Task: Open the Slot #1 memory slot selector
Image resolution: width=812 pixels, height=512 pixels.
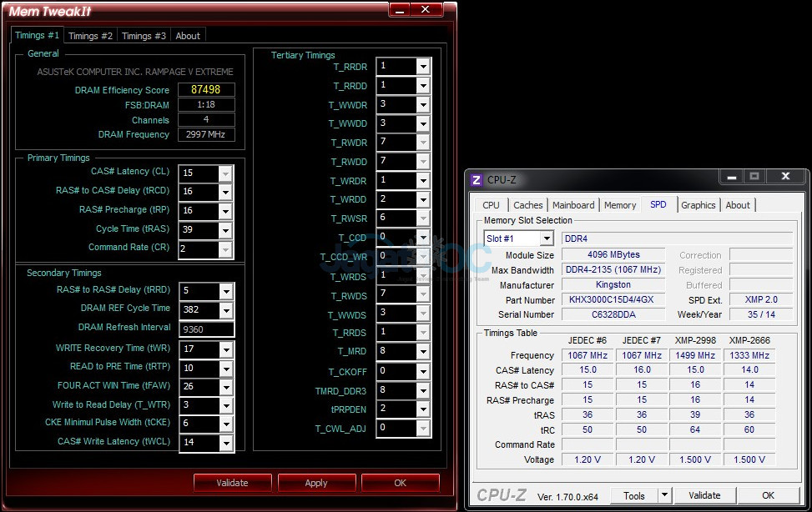Action: (547, 238)
